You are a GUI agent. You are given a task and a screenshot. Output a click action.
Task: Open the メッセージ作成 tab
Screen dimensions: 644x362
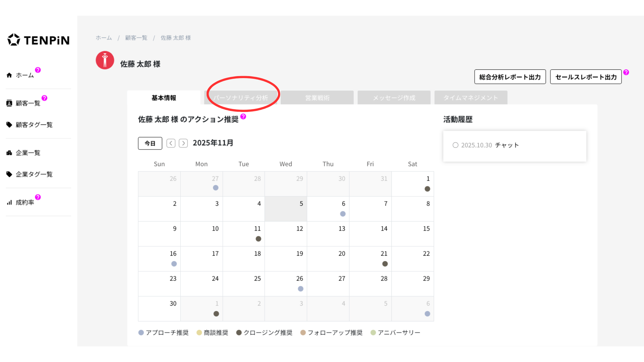click(394, 98)
